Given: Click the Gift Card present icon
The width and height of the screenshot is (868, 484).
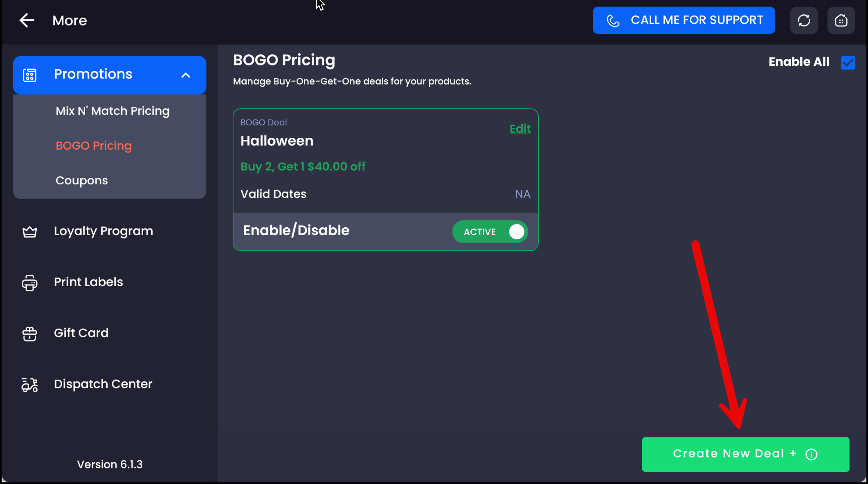Looking at the screenshot, I should pyautogui.click(x=29, y=334).
